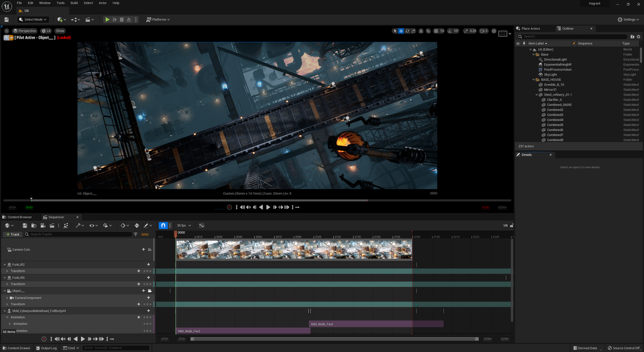Open the Build menu
The height and width of the screenshot is (352, 644).
tap(75, 3)
